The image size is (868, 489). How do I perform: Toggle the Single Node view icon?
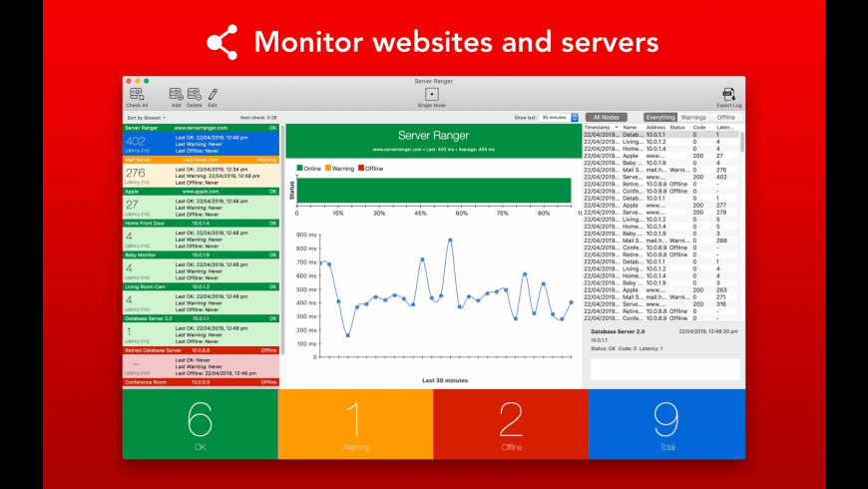coord(432,94)
